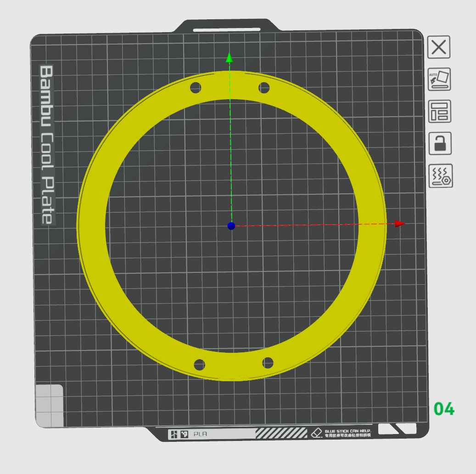The width and height of the screenshot is (476, 474).
Task: Click the red X-axis arrowhead
Action: (x=399, y=224)
